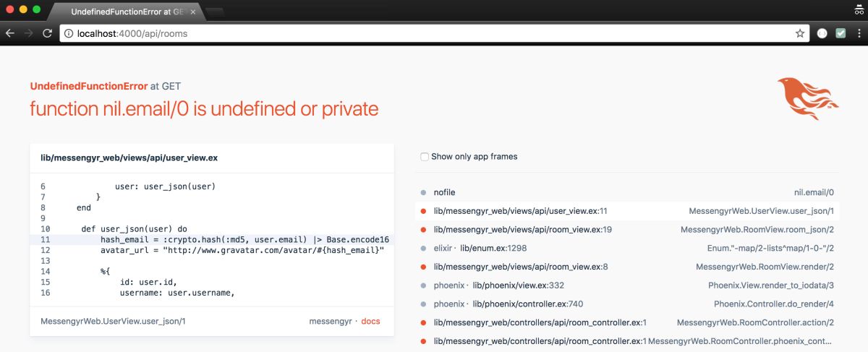Click code line 16 username: user.username
868x352 pixels.
[x=212, y=293]
